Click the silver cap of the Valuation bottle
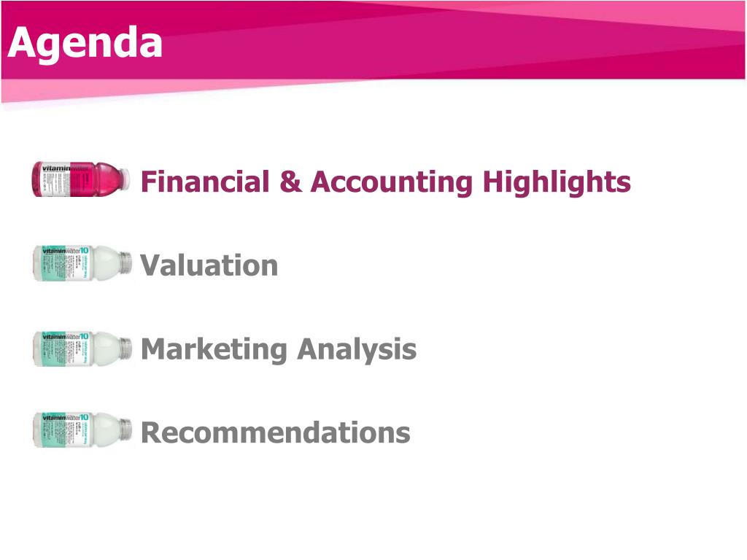Image resolution: width=747 pixels, height=560 pixels. click(125, 262)
